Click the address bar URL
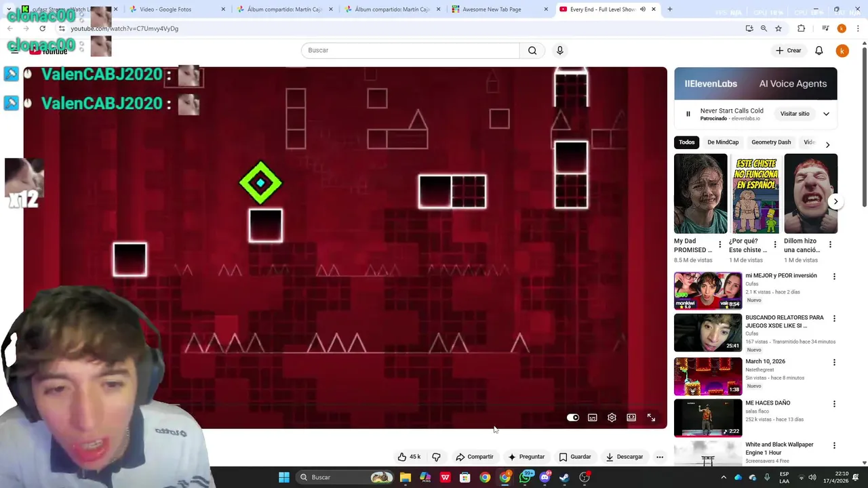868x488 pixels. [124, 28]
